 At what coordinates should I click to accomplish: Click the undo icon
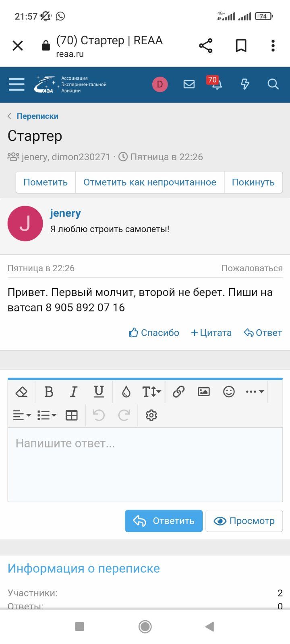click(99, 415)
